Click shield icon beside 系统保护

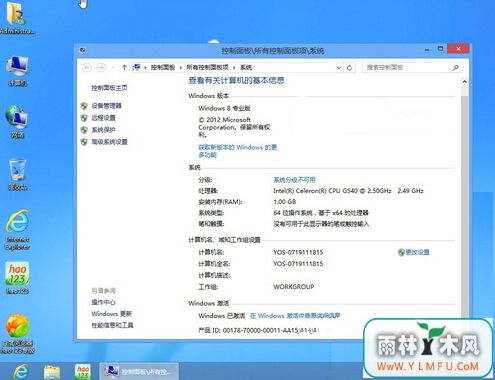[84, 130]
